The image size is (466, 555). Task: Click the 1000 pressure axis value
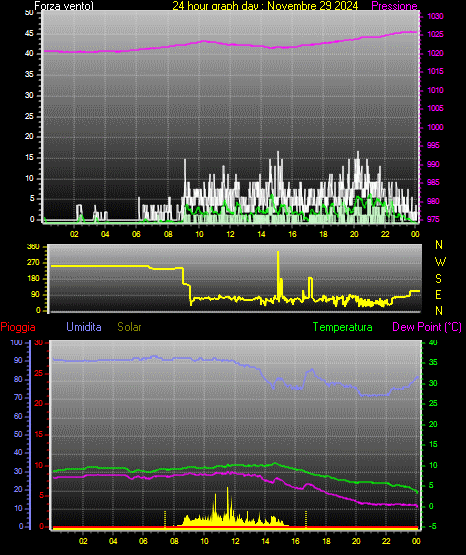(x=435, y=127)
